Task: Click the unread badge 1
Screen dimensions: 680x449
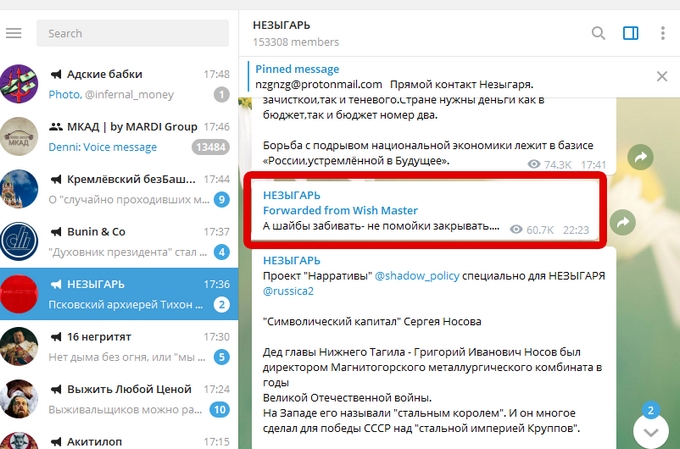Action: coord(222,95)
